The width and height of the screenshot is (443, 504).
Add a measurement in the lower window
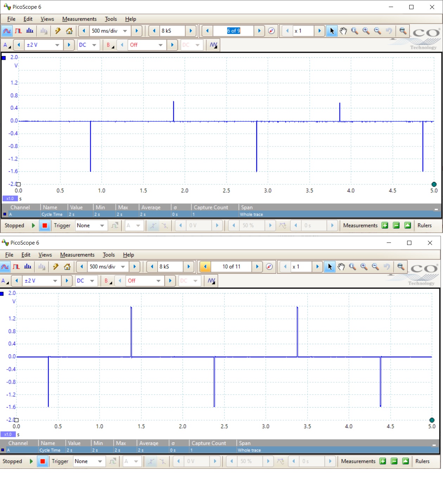click(x=383, y=461)
